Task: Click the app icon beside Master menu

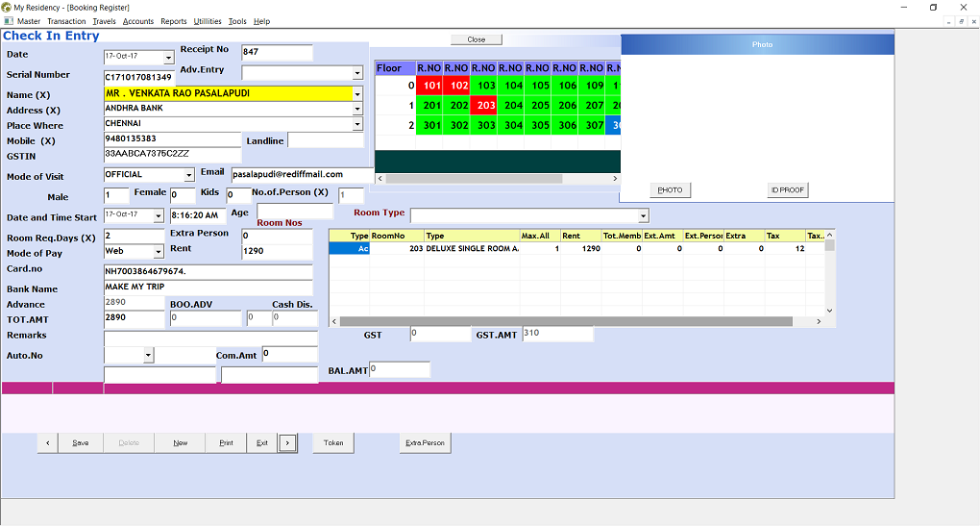Action: coord(8,21)
